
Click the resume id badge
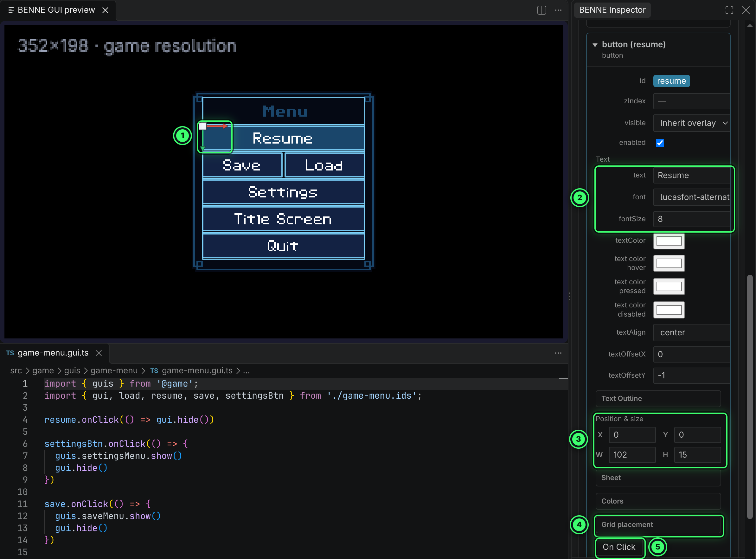[671, 81]
